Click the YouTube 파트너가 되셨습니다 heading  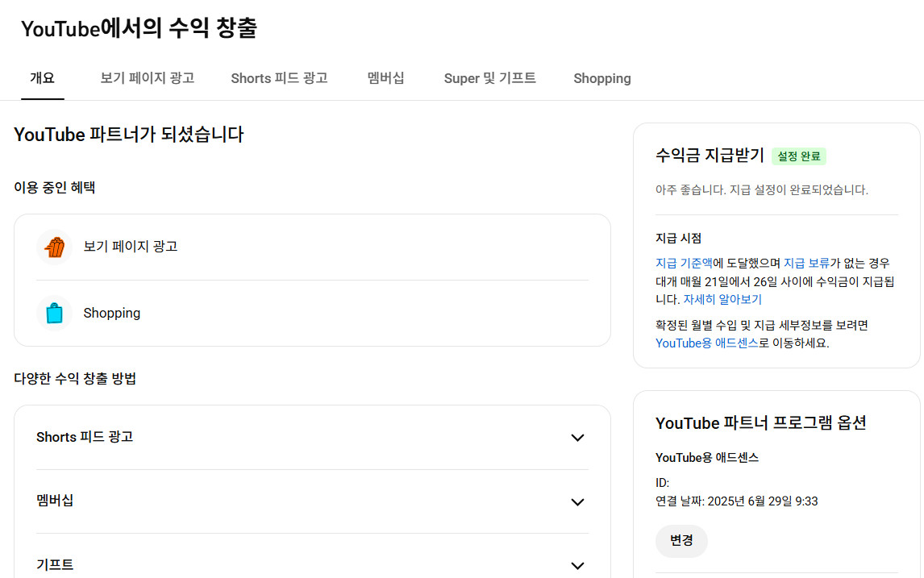point(128,135)
